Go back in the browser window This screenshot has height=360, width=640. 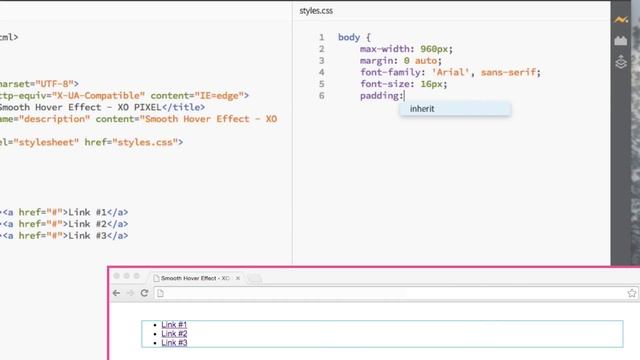[x=116, y=293]
